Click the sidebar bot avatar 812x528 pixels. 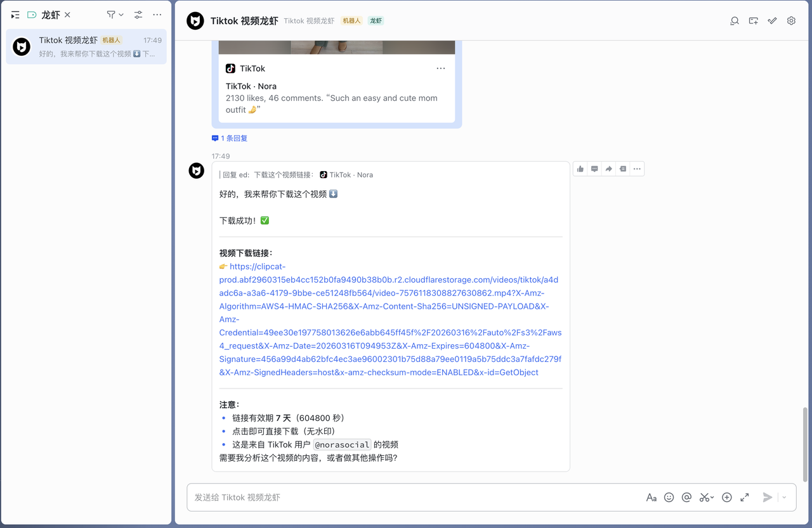coord(22,47)
